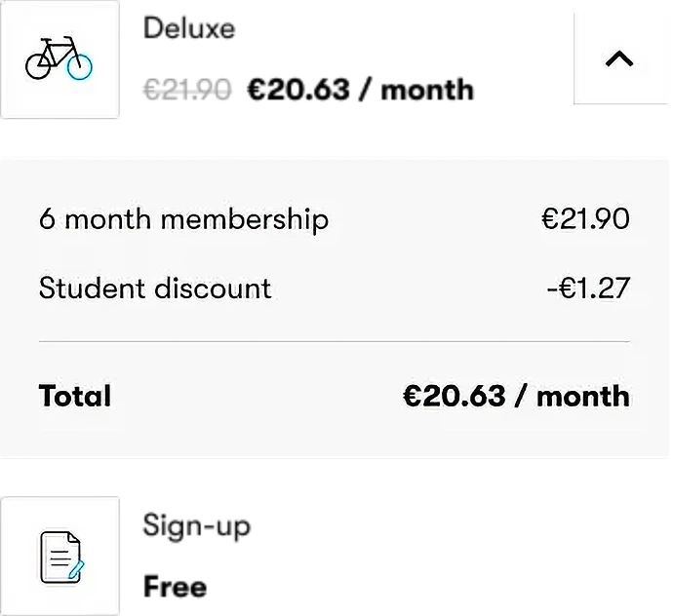Viewport: 673px width, 616px height.
Task: Click the €20.63 / month header price
Action: 361,90
